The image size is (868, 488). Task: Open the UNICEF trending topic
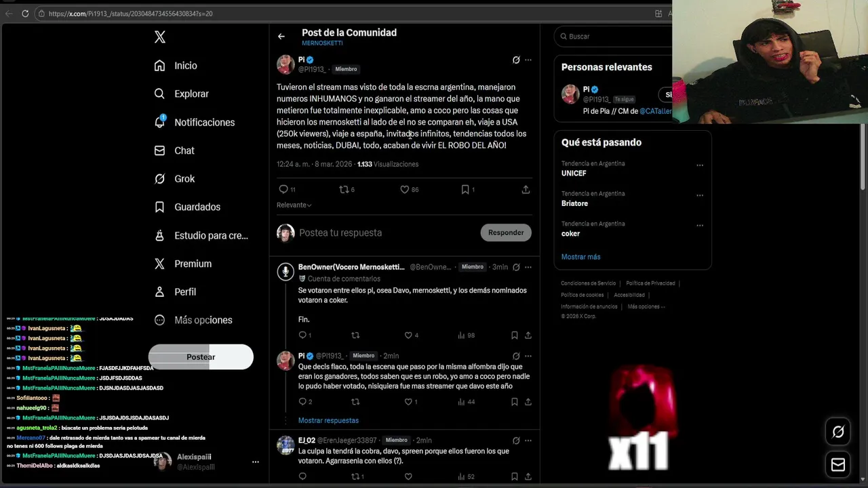pos(574,174)
